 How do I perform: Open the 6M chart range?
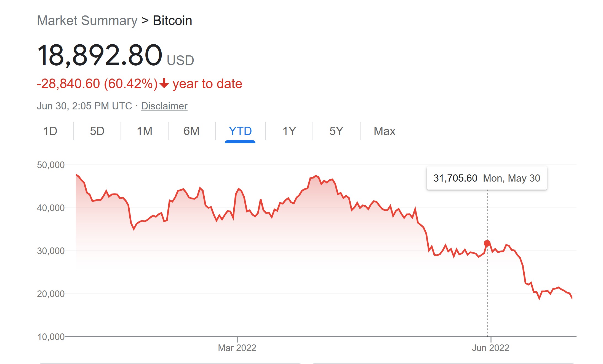click(x=191, y=131)
